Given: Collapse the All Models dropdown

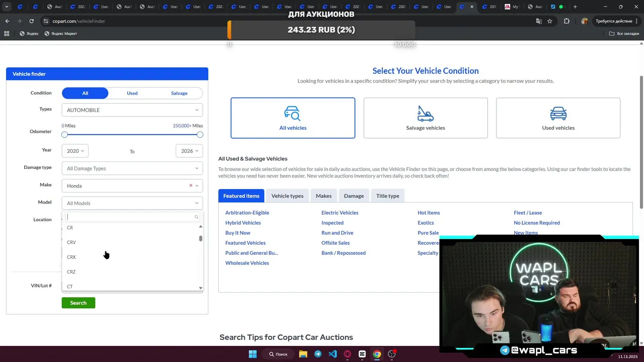Looking at the screenshot, I should click(132, 203).
